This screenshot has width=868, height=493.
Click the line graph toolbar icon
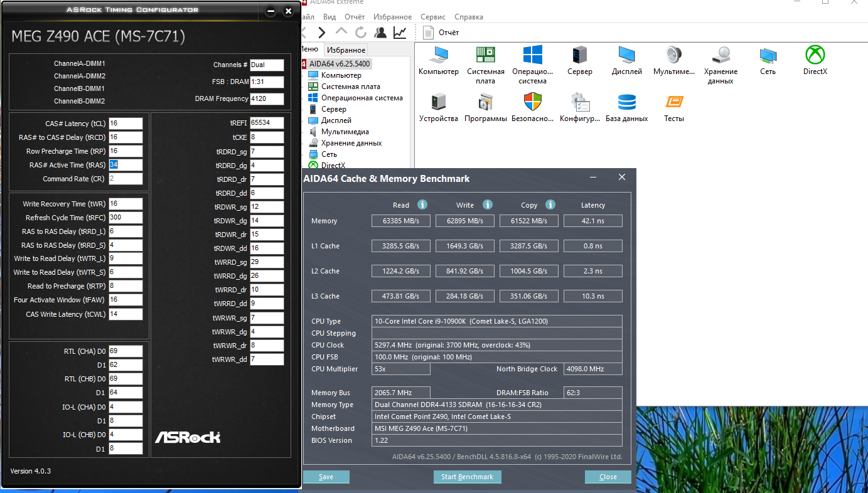pos(399,33)
